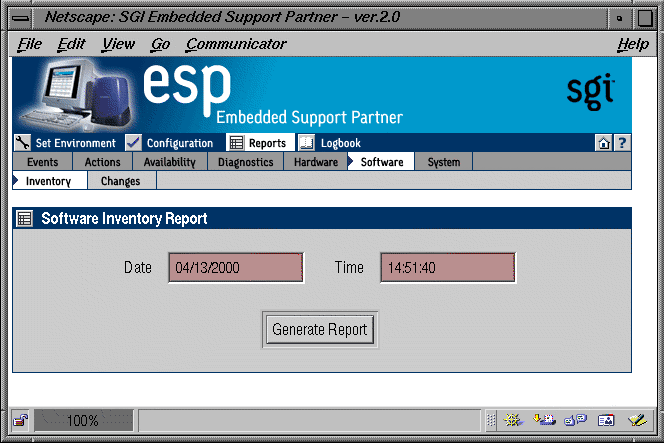
Task: Open the Go menu
Action: [x=160, y=44]
